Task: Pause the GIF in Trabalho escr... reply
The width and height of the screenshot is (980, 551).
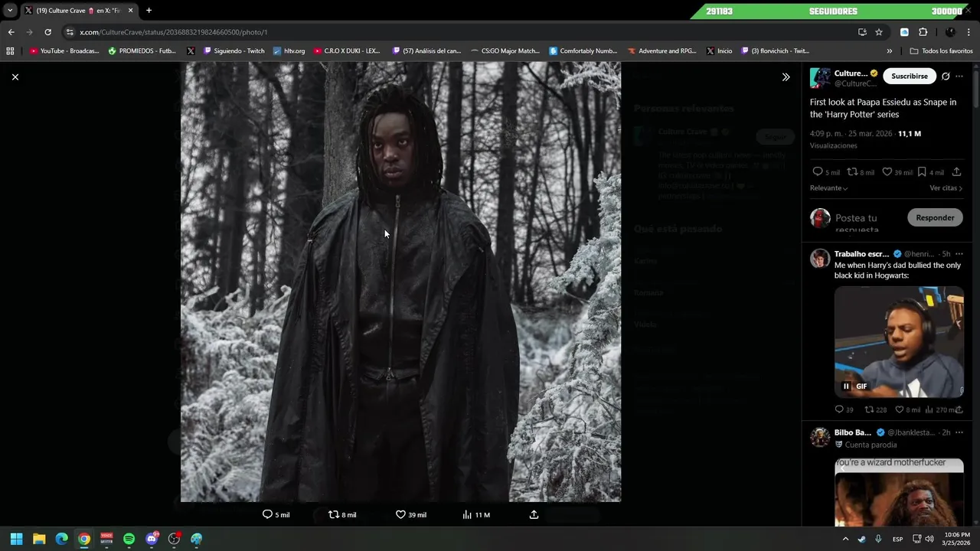Action: tap(846, 386)
